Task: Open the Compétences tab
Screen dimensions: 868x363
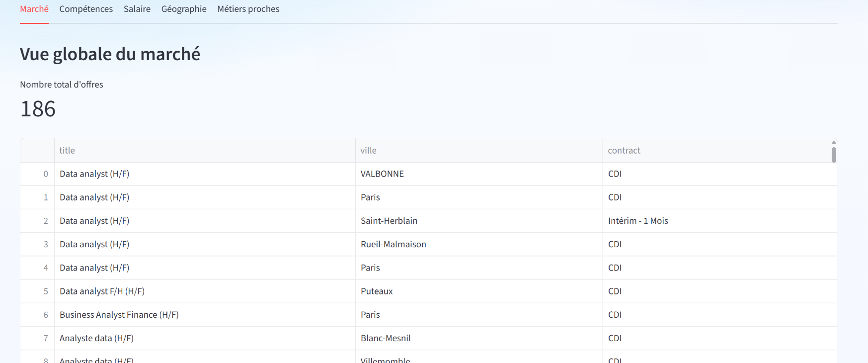Action: pyautogui.click(x=86, y=9)
